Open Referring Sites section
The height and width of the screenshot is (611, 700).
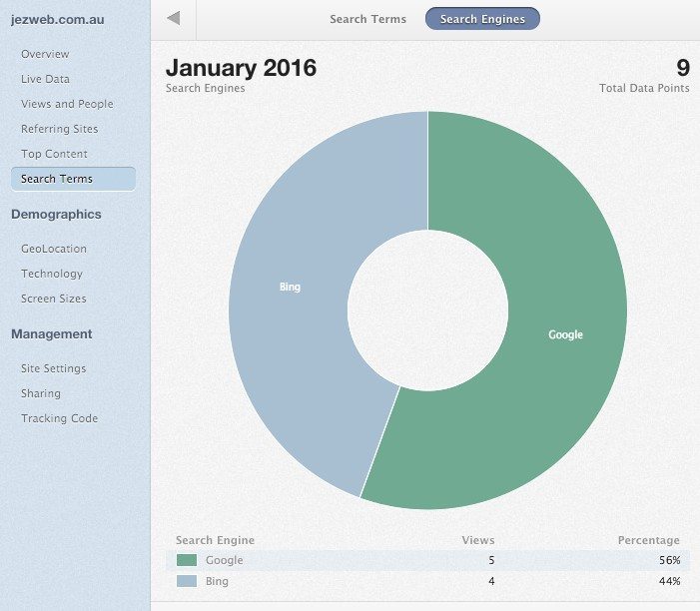point(59,129)
